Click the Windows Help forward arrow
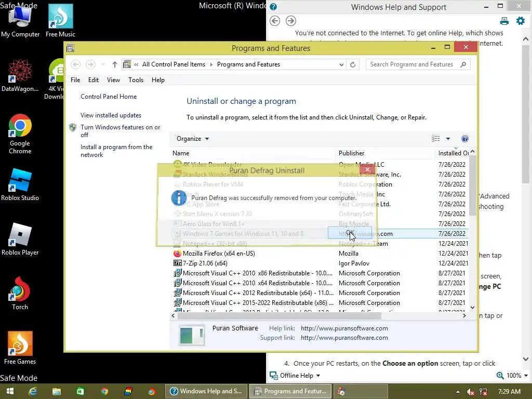The image size is (532, 399). [291, 21]
